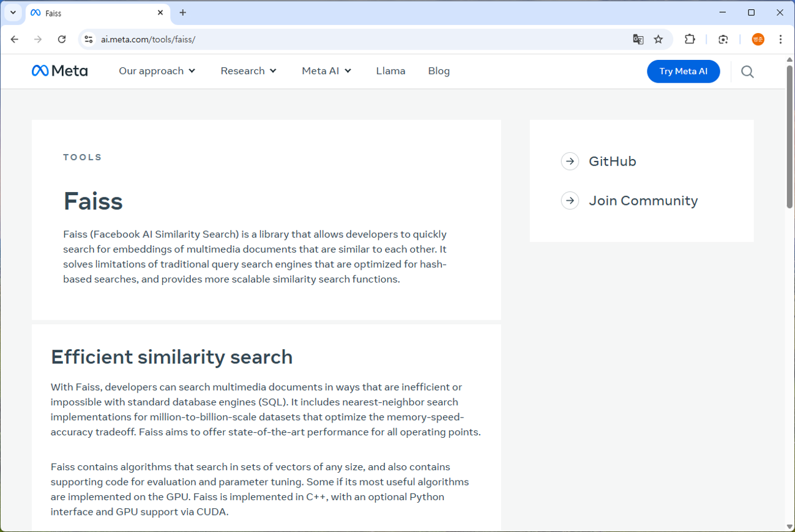Image resolution: width=795 pixels, height=532 pixels.
Task: Click the Meta logo in the header
Action: click(59, 71)
